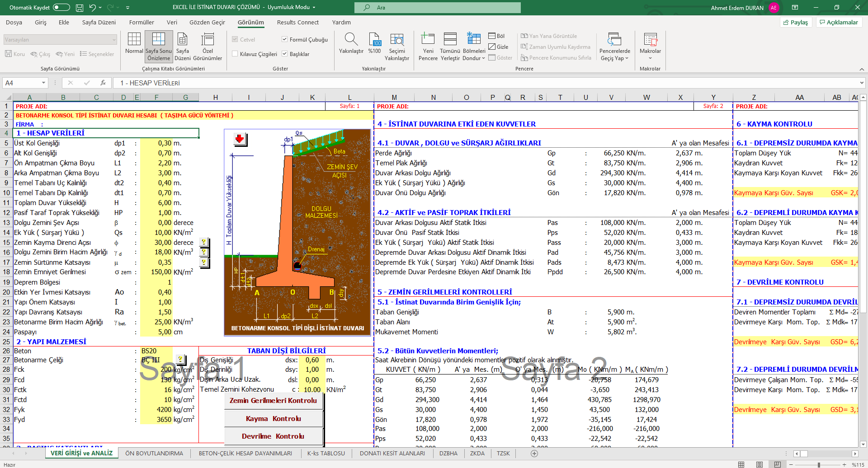
Task: Enable Kılavuz Çizgileri checkbox
Action: [235, 54]
